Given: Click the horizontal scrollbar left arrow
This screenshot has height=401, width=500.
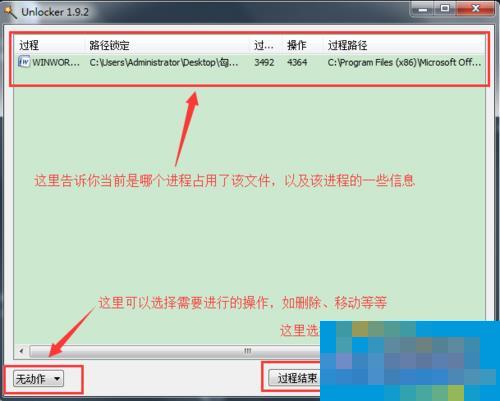Looking at the screenshot, I should (22, 351).
